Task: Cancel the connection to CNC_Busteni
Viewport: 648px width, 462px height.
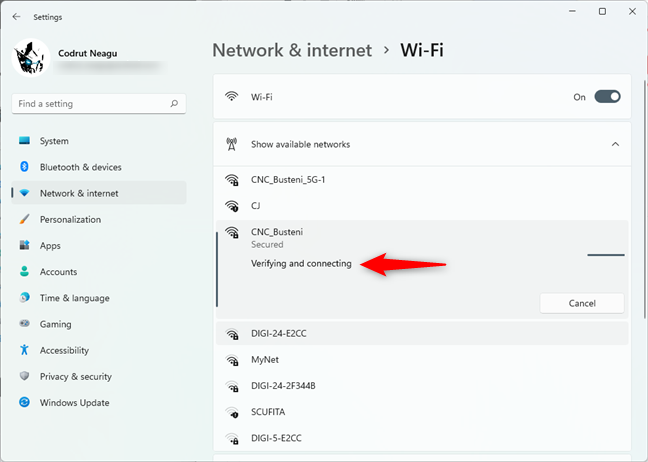Action: pos(582,303)
